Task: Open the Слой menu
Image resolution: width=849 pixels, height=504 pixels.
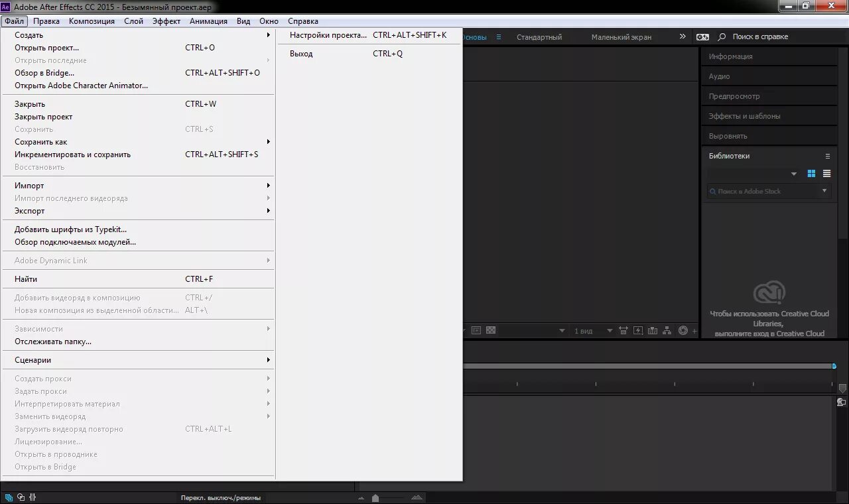Action: coord(133,21)
